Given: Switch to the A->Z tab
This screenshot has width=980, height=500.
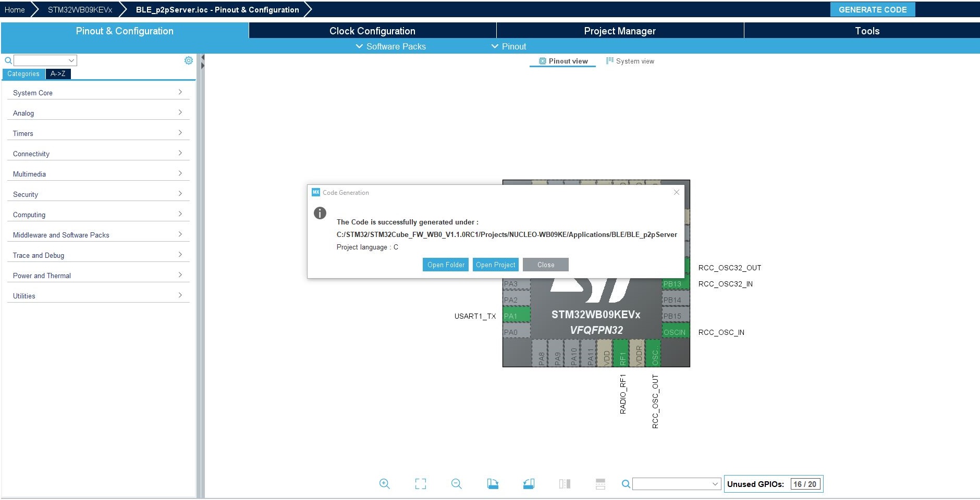Looking at the screenshot, I should [58, 74].
